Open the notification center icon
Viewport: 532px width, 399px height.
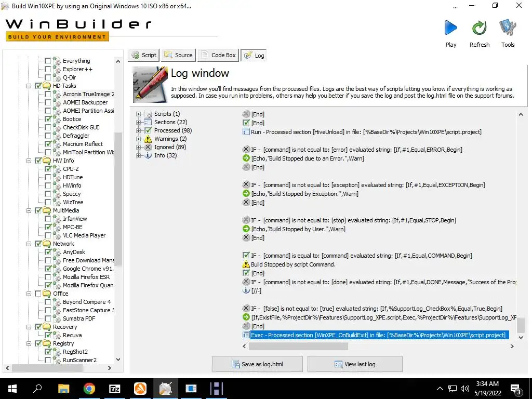[x=516, y=389]
